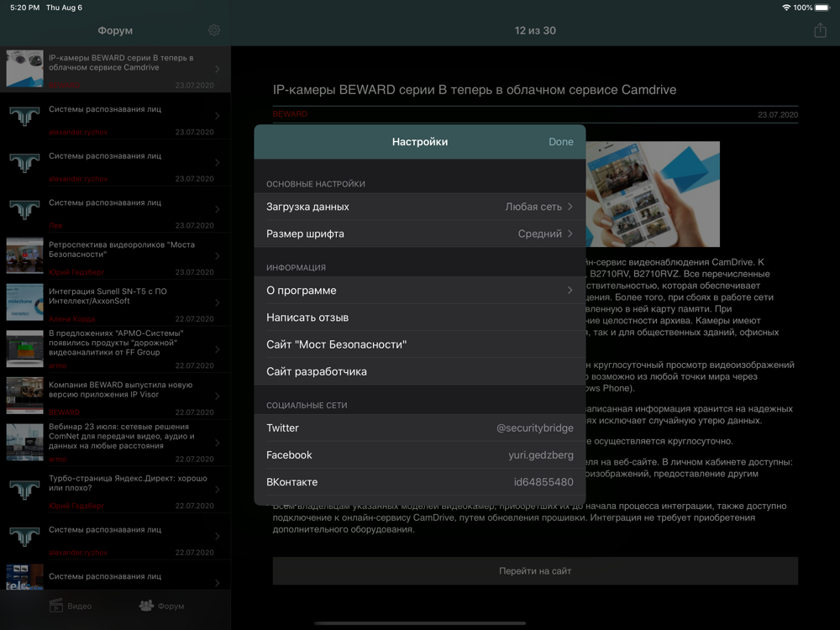The image size is (840, 630).
Task: Click chevron on Компания BEWARD row
Action: coord(218,396)
